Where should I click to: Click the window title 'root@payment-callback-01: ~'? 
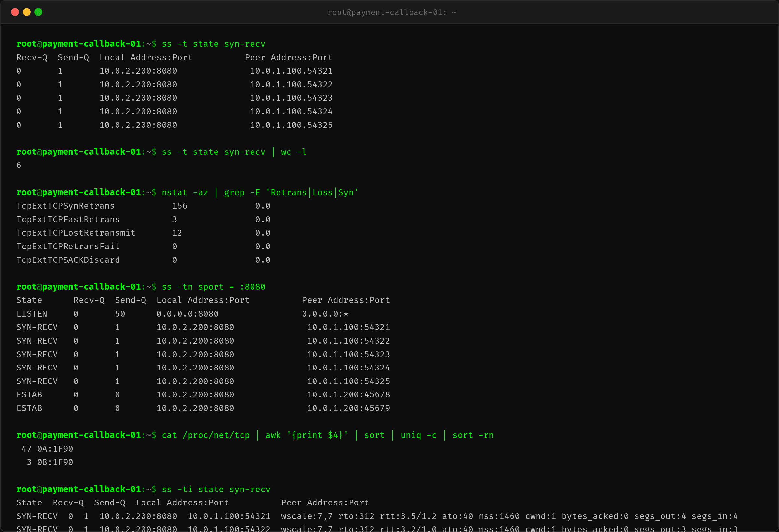392,12
